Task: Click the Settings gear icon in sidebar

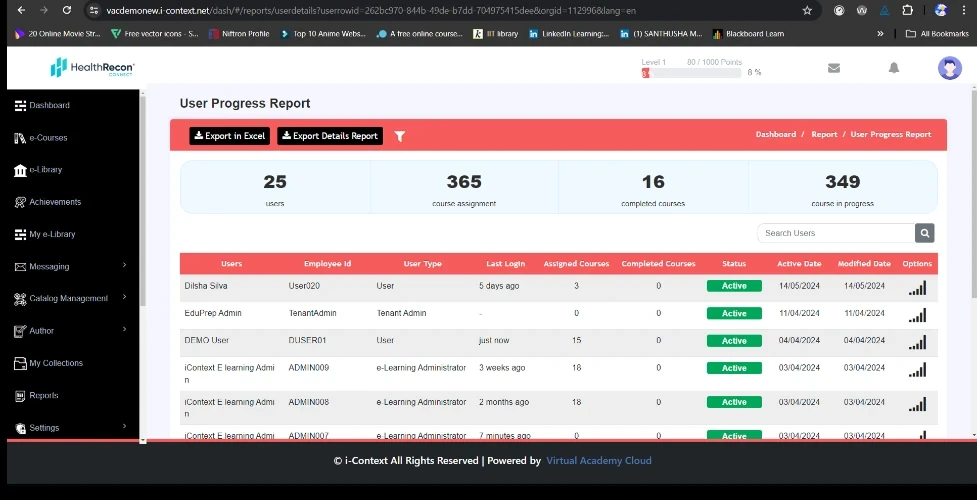Action: coord(20,428)
